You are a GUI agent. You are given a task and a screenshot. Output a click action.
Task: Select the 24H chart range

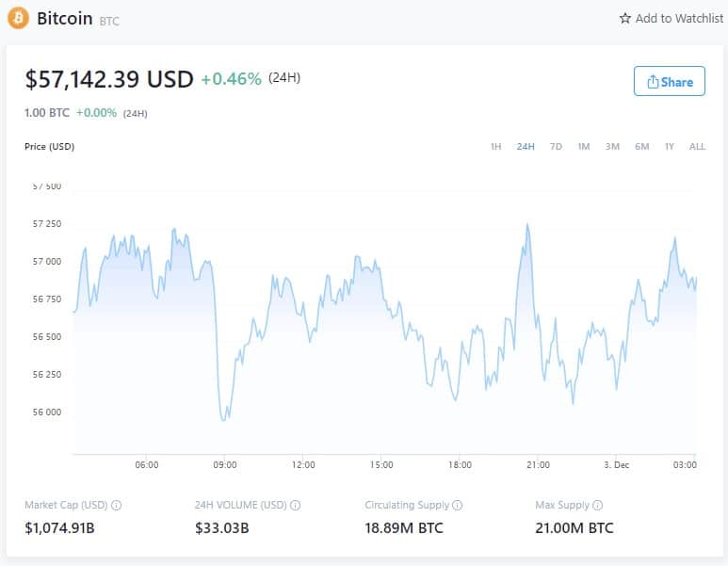point(526,146)
